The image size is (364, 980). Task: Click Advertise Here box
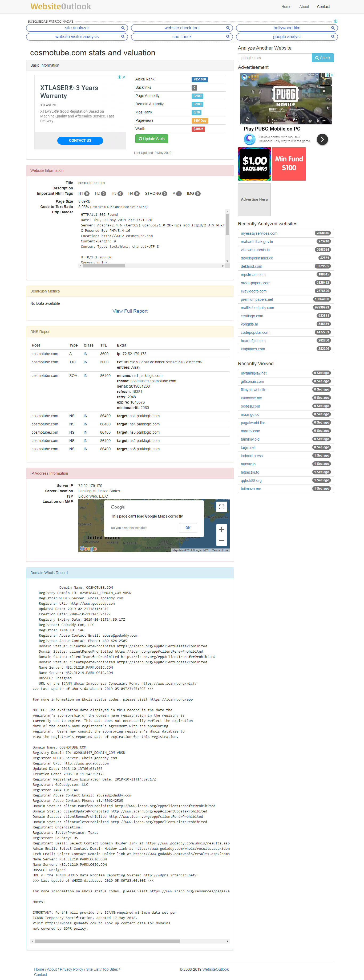tap(254, 199)
